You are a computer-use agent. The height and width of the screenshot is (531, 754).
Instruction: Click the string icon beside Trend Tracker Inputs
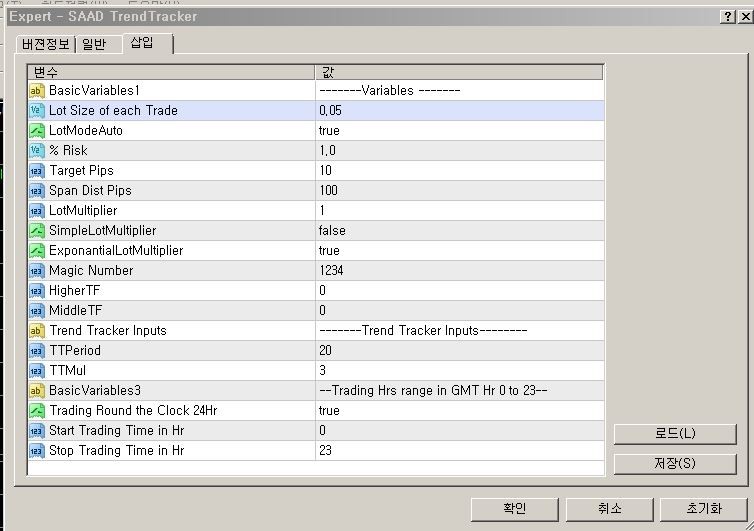pos(37,330)
